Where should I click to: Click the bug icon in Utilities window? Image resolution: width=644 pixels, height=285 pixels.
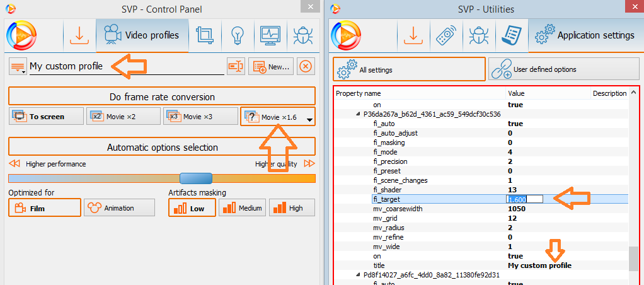coord(477,35)
